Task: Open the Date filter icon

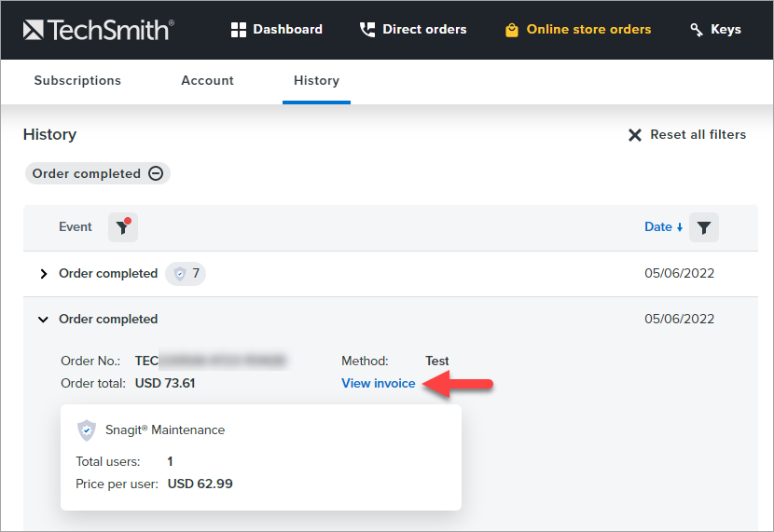Action: 704,227
